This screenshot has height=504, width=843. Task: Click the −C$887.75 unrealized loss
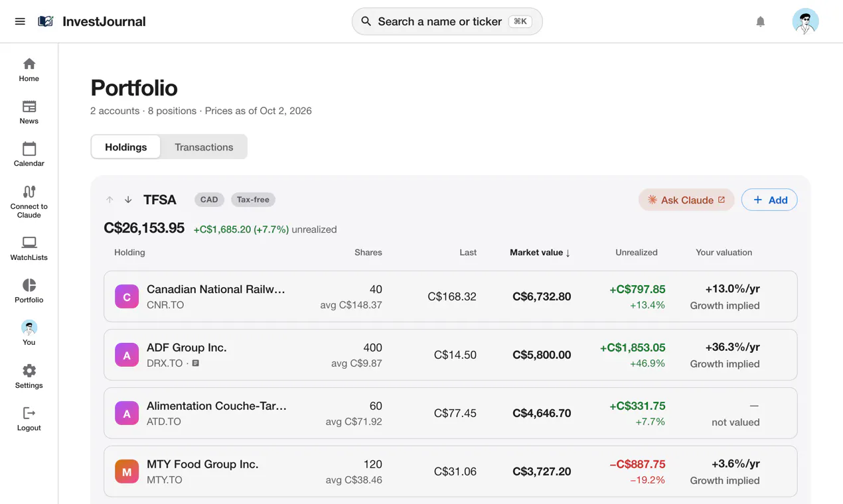637,464
